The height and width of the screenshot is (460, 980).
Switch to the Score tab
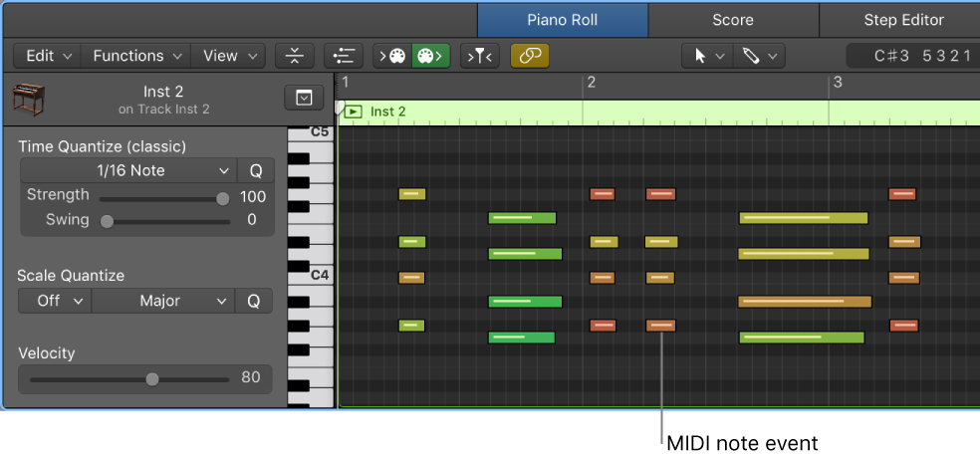tap(733, 20)
